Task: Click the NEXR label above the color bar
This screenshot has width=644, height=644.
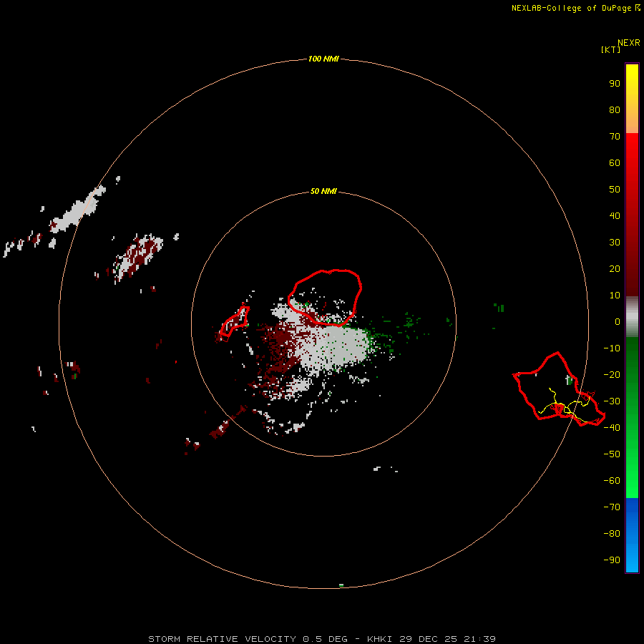Action: 629,42
